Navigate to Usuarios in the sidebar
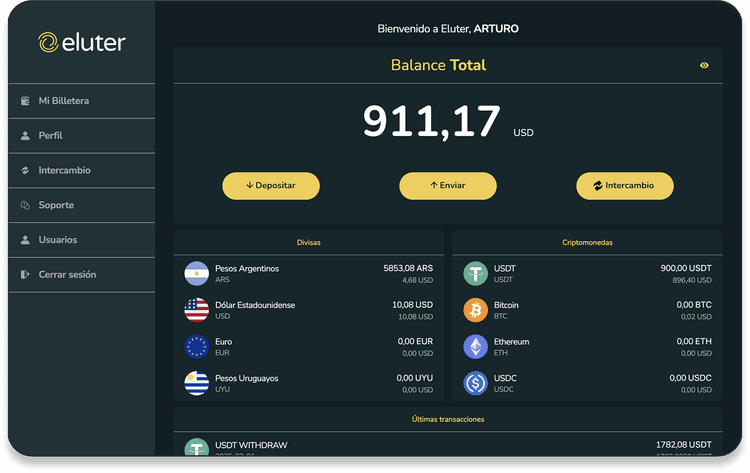Viewport: 750px width, 473px height. [57, 240]
